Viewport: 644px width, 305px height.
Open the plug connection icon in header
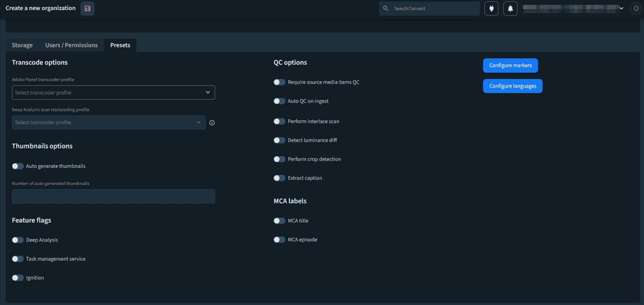click(x=491, y=9)
